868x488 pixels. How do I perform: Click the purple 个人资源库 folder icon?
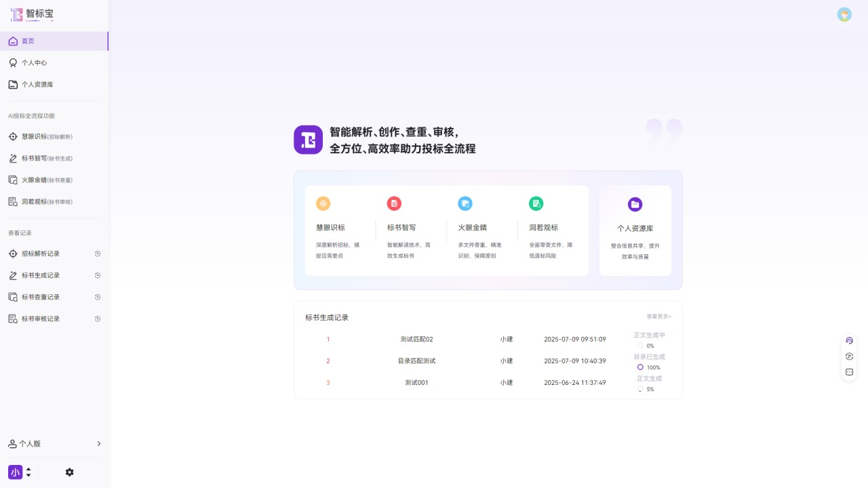click(x=635, y=203)
